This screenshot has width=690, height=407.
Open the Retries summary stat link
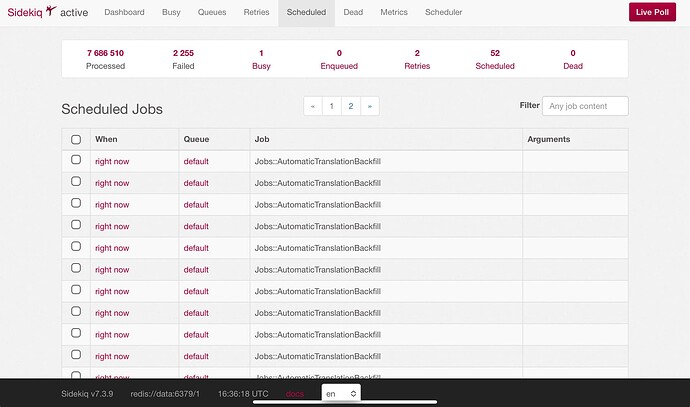coord(417,66)
